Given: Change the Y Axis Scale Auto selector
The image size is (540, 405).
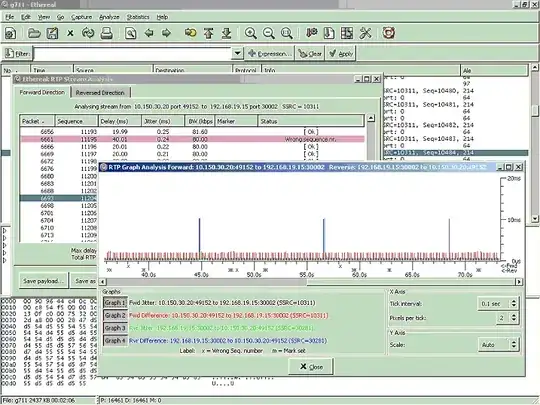Looking at the screenshot, I should 498,344.
